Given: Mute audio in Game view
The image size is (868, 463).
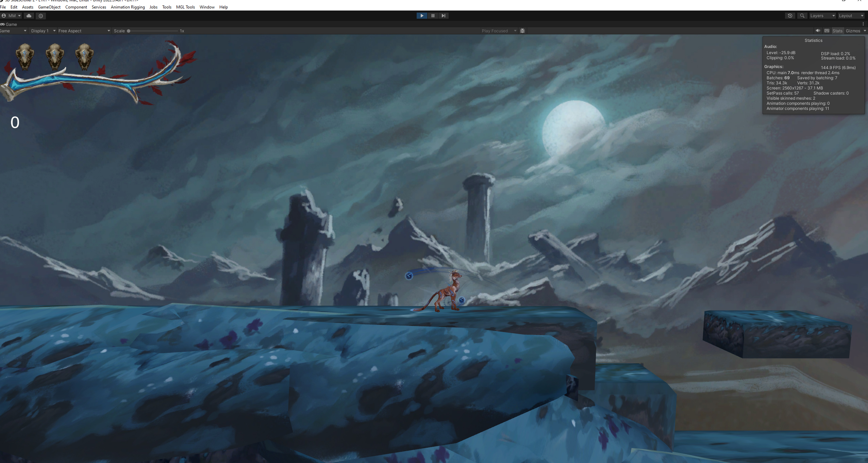Looking at the screenshot, I should [818, 31].
